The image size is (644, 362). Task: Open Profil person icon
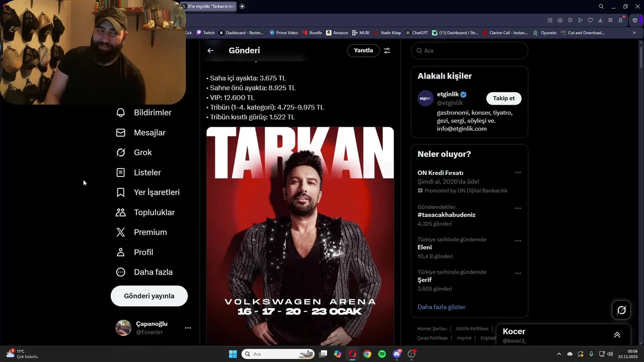click(121, 252)
